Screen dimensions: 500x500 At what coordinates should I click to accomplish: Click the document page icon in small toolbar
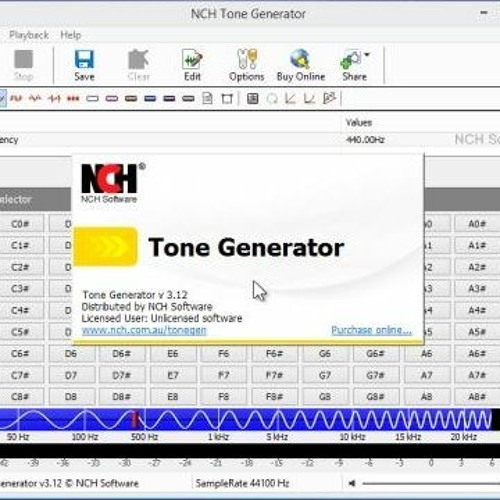(207, 99)
